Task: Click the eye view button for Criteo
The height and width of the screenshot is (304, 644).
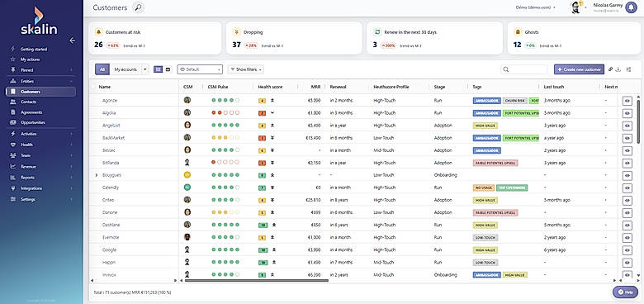Action: [627, 201]
